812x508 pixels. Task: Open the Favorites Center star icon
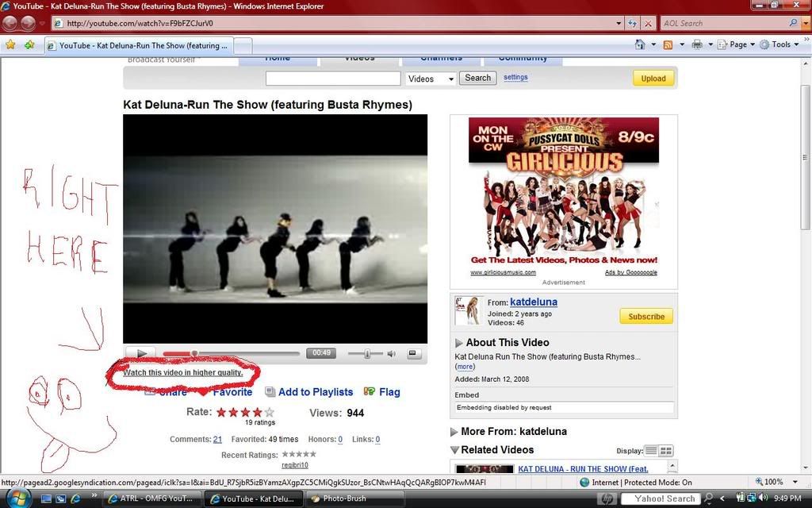point(10,44)
